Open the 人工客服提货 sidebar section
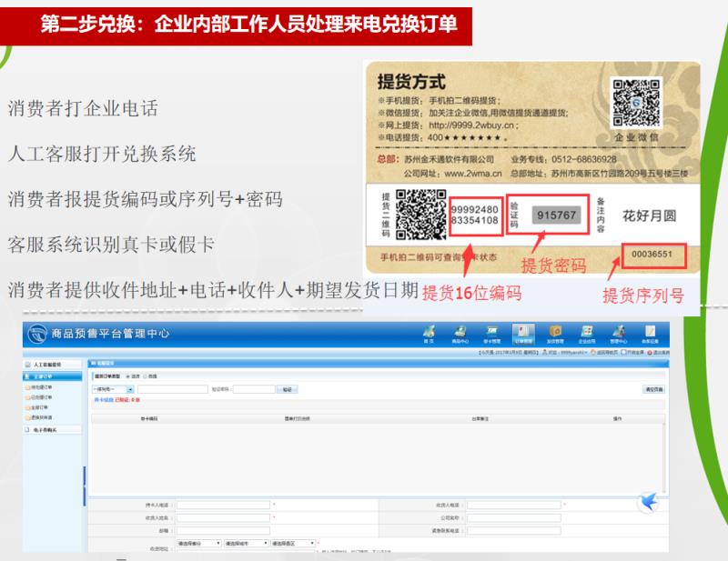The image size is (728, 561). tap(53, 365)
